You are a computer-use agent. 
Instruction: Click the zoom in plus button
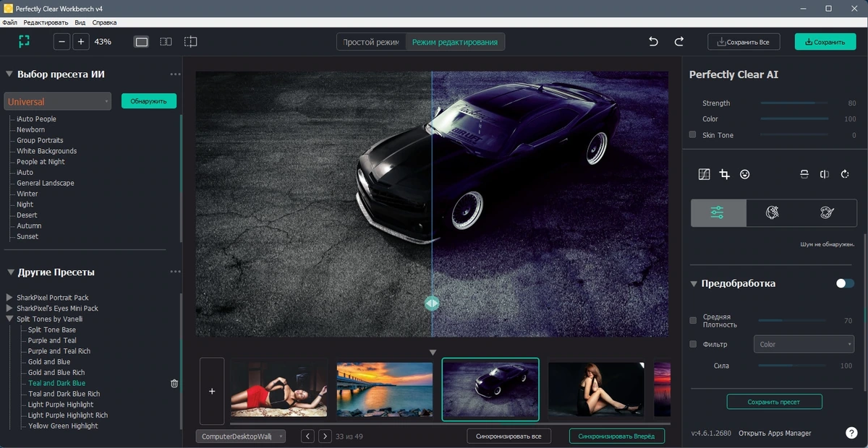click(x=81, y=42)
